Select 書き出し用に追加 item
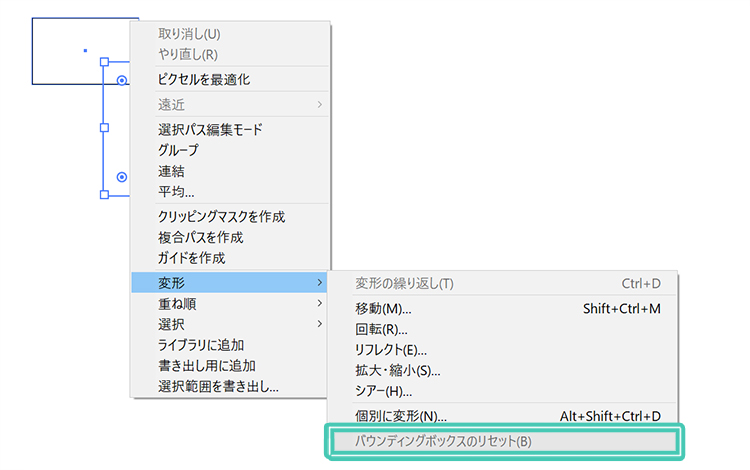Viewport: 750px width, 470px height. [x=230, y=366]
